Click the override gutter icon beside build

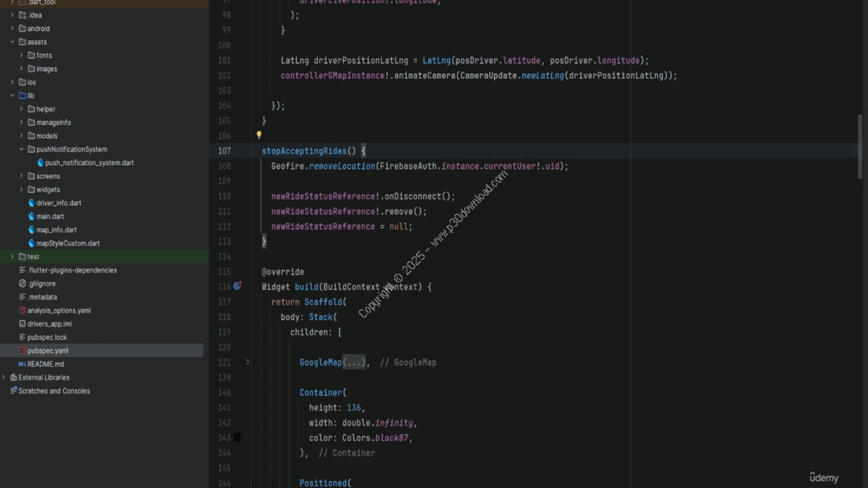pyautogui.click(x=237, y=286)
